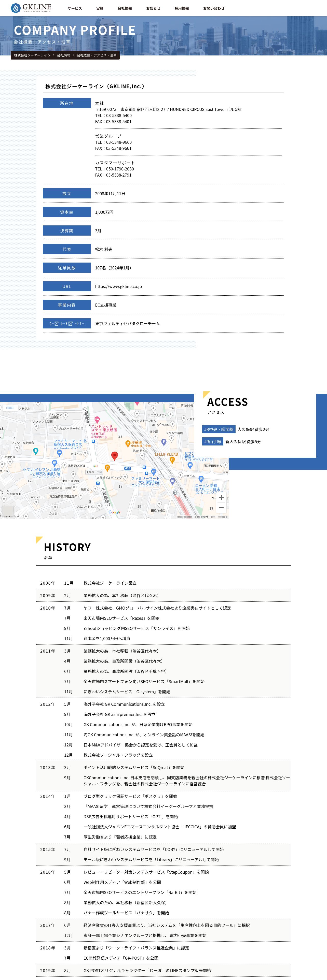Click 大久保駅 徒歩2分 text
Viewport: 327px width, 980px height.
click(253, 429)
